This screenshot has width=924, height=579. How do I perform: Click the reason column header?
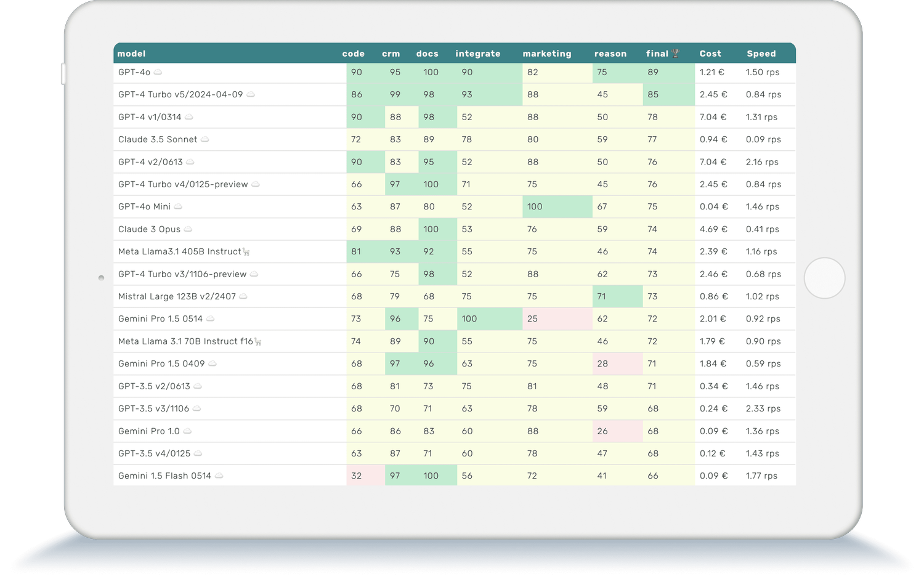point(610,54)
